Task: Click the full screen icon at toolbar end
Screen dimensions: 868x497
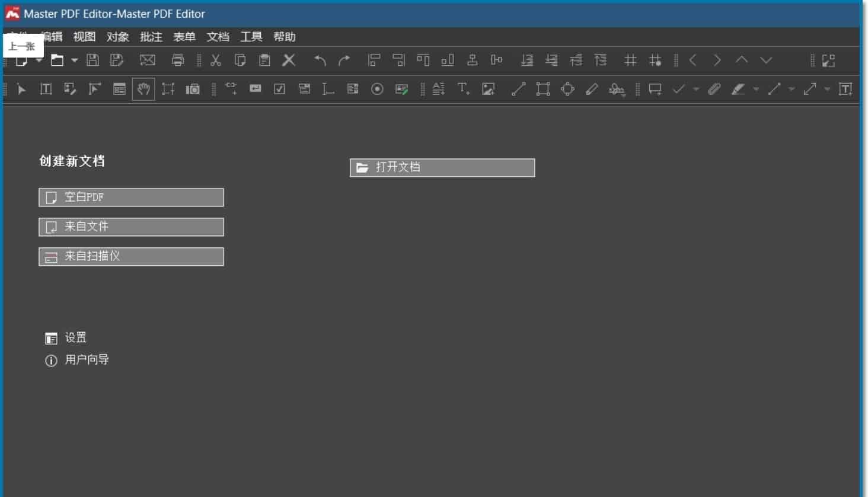Action: (828, 60)
